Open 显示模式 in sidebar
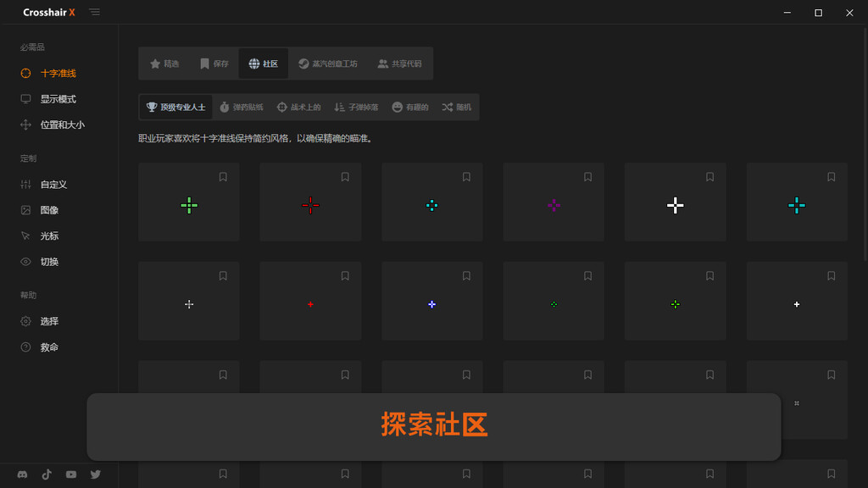 58,99
